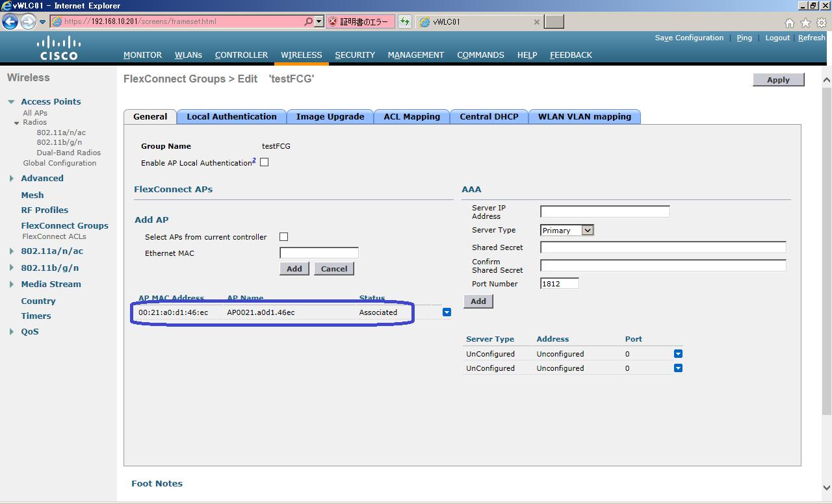The height and width of the screenshot is (504, 832).
Task: Expand the QoS sidebar section
Action: (11, 332)
